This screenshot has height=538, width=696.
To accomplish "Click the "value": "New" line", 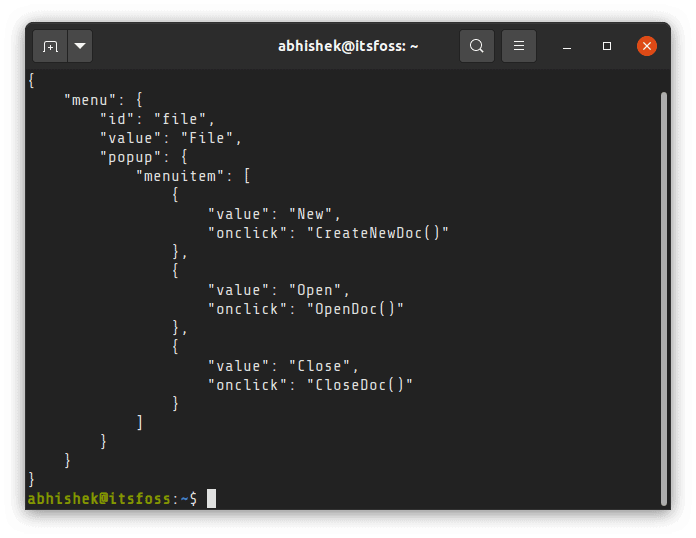I will coord(274,214).
